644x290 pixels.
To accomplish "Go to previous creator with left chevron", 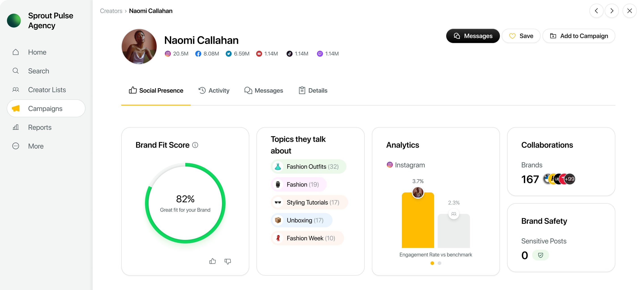I will click(x=597, y=11).
